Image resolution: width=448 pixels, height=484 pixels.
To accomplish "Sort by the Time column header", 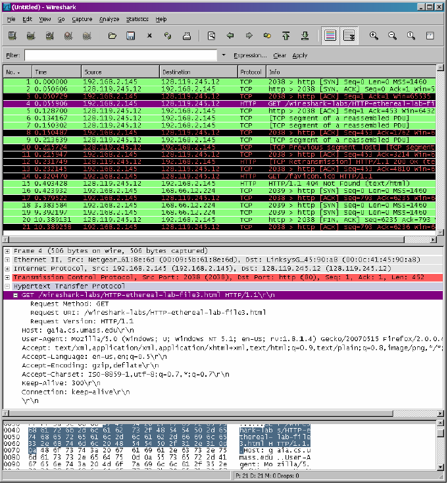I will pyautogui.click(x=57, y=72).
